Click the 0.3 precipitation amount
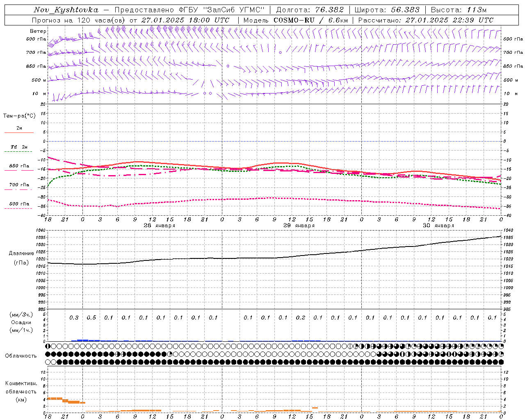The width and height of the screenshot is (525, 420). coord(74,318)
